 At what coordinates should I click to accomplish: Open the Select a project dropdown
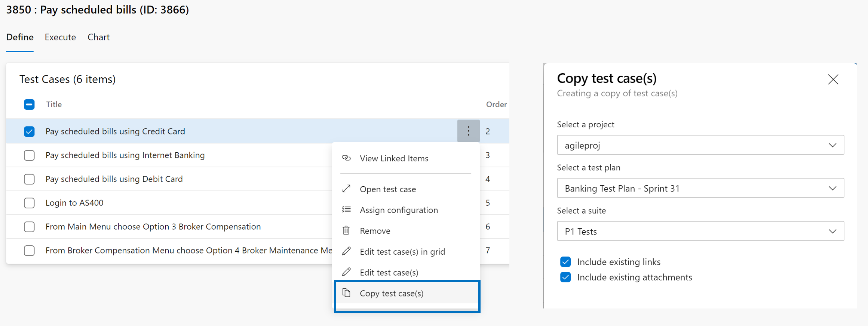[x=700, y=145]
